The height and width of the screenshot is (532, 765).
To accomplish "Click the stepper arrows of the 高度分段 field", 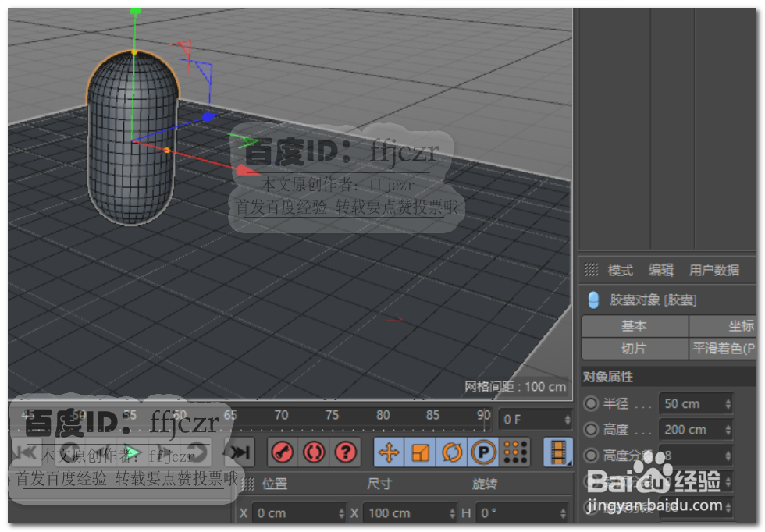I will coord(728,456).
